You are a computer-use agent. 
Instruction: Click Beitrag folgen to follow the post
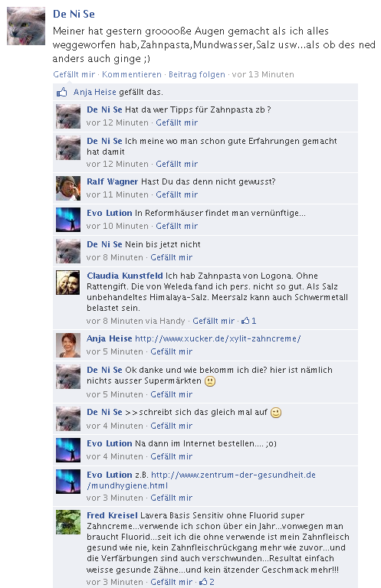(x=197, y=74)
